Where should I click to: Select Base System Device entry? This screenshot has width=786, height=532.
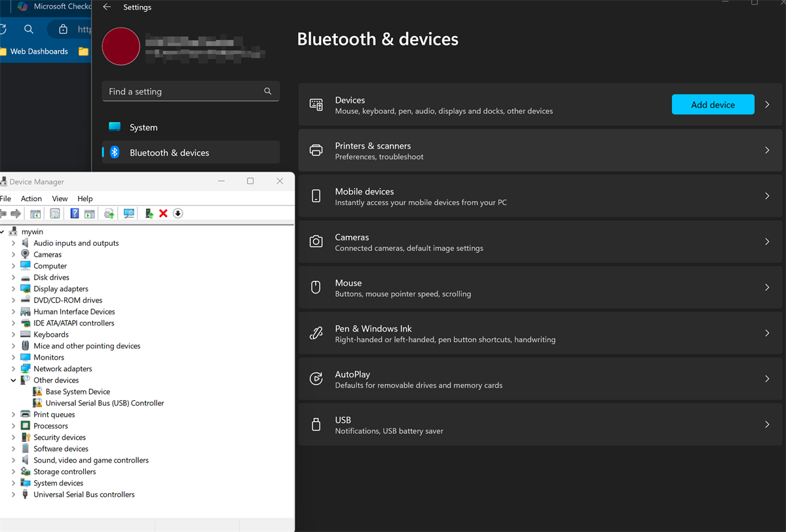coord(77,392)
